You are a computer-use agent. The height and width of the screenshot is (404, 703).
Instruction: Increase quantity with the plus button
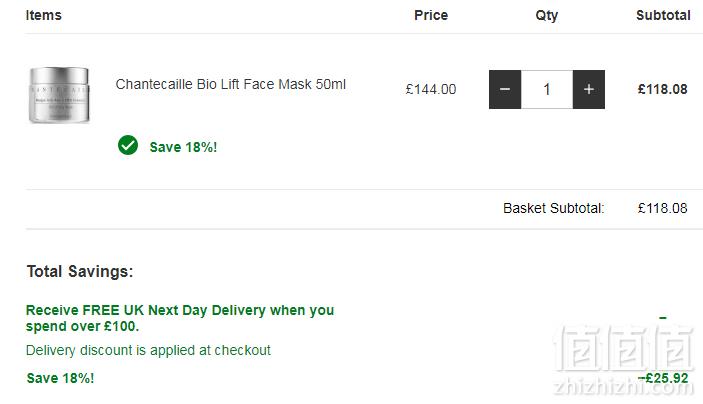589,89
